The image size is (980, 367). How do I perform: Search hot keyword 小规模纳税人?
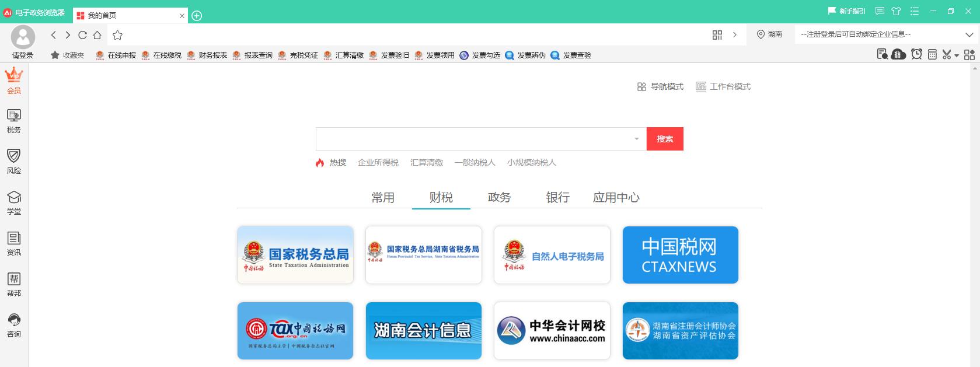532,162
